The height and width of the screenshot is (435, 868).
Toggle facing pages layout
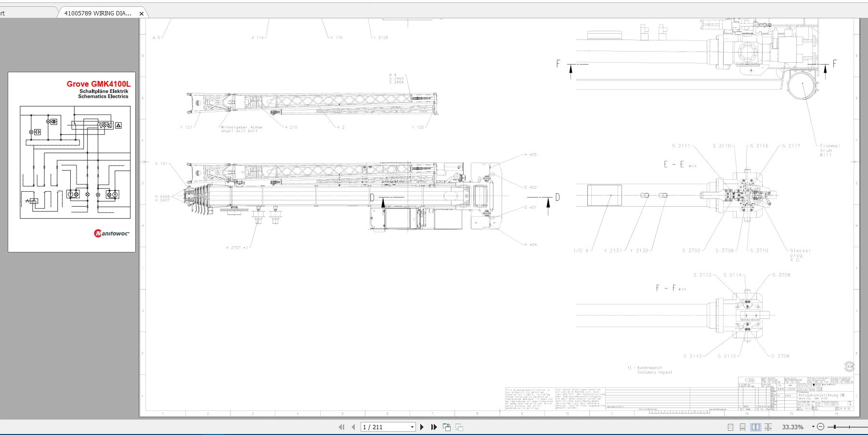coord(755,427)
